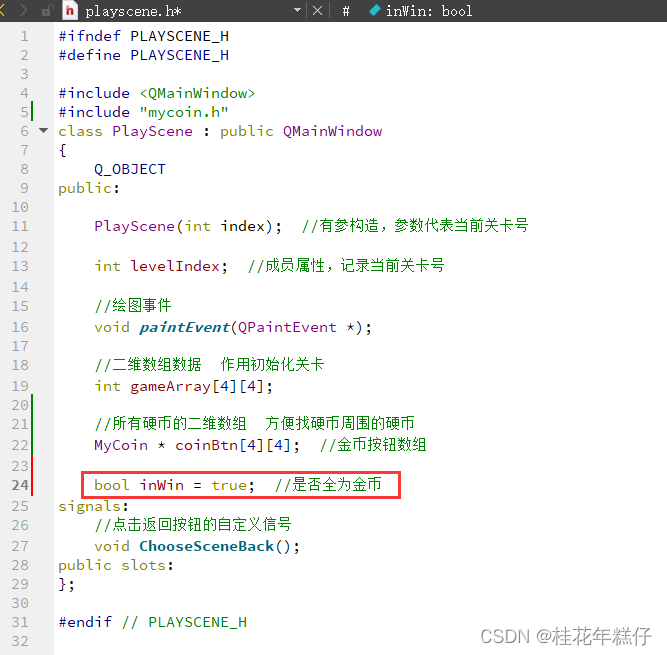Click the //是否全为金币 comment
Image resolution: width=667 pixels, height=655 pixels.
pyautogui.click(x=328, y=484)
